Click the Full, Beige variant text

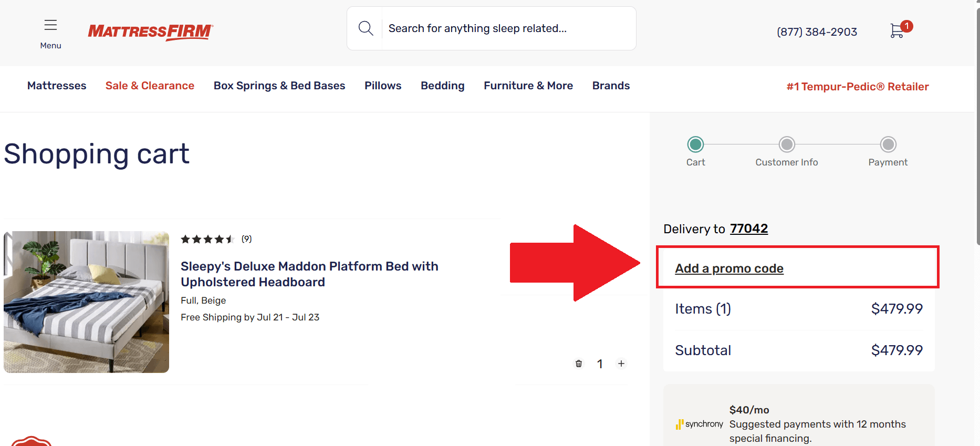tap(203, 300)
